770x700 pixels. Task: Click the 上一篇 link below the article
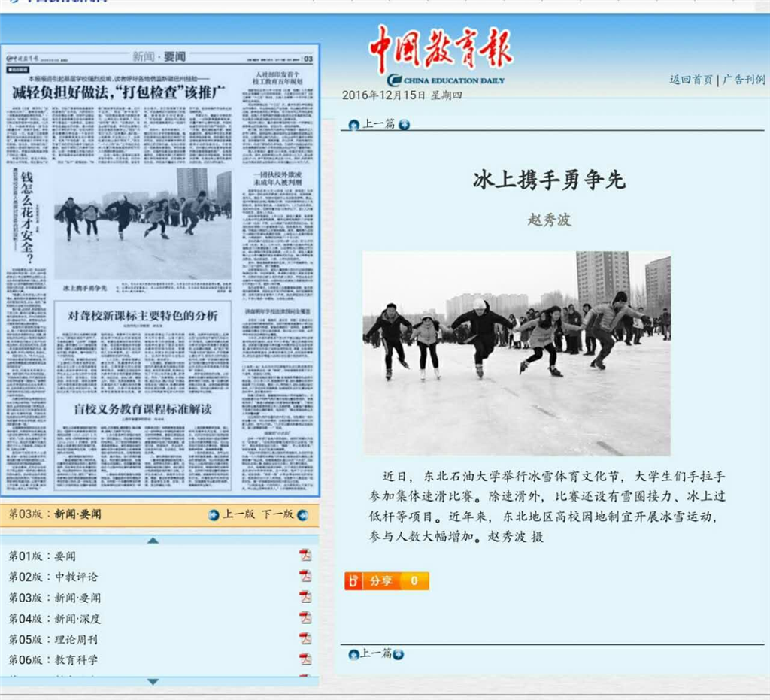376,653
